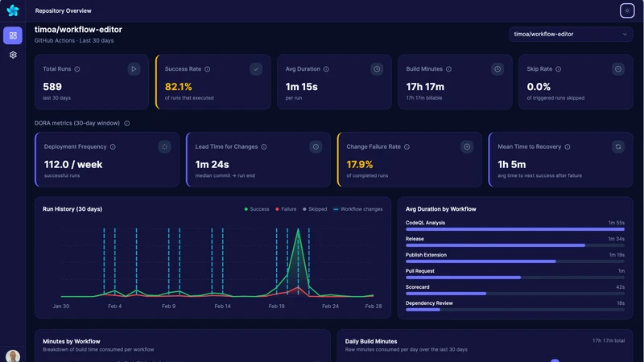Viewport: 644px width, 362px height.
Task: Click the Run History (30 days) title
Action: pos(72,209)
